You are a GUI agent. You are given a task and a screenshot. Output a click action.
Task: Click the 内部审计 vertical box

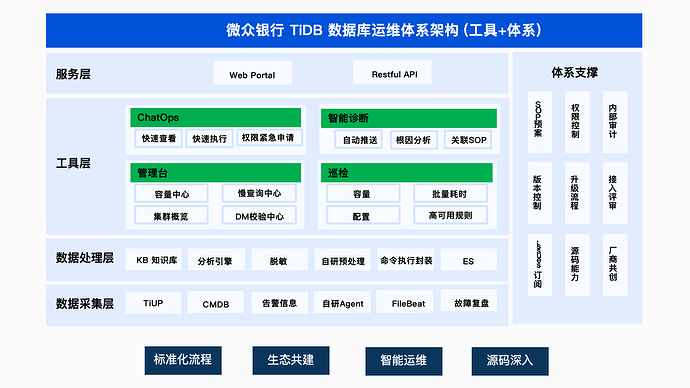615,122
